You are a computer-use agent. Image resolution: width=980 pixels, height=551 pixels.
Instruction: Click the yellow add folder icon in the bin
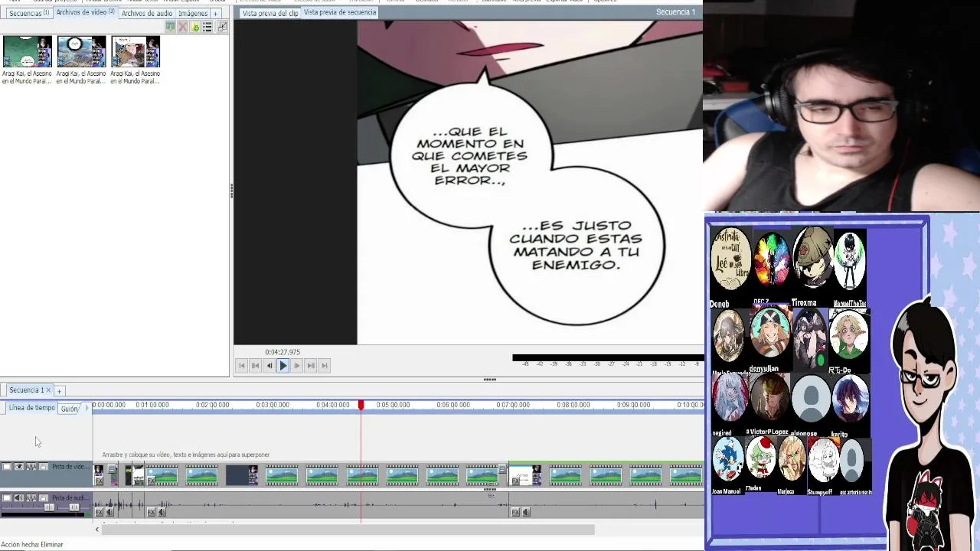click(x=195, y=27)
